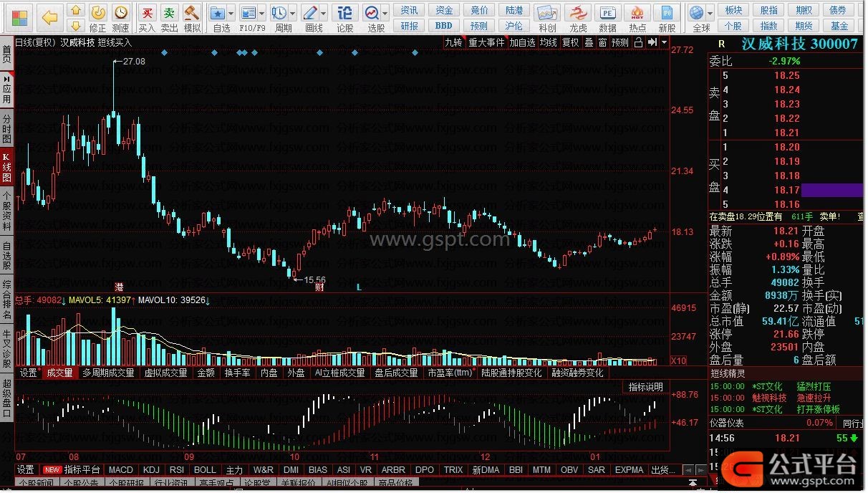Add stock via 加自选 button
Image resolution: width=868 pixels, height=493 pixels.
(523, 42)
